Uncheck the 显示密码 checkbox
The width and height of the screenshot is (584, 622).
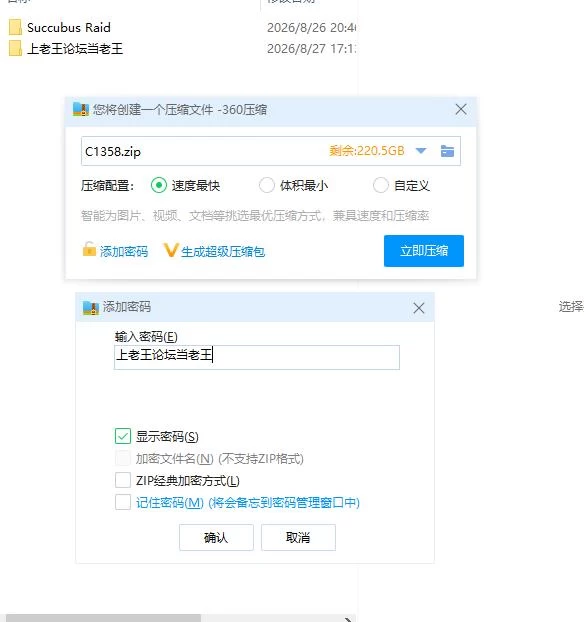click(x=123, y=436)
